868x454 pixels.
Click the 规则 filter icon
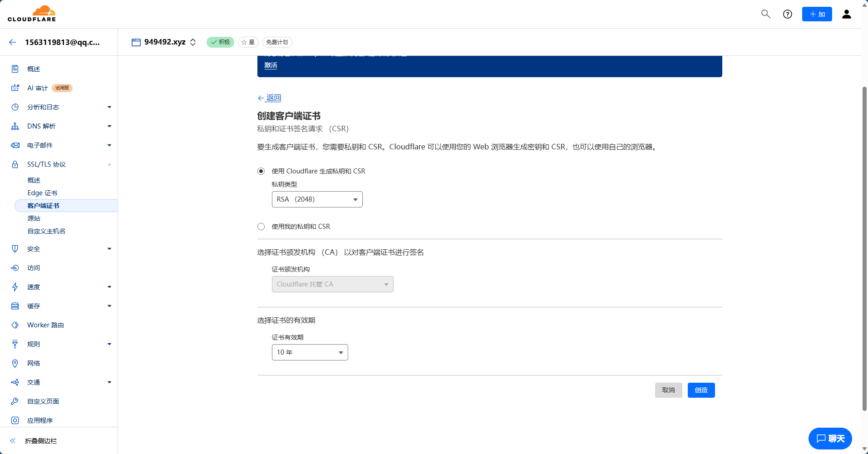[x=15, y=344]
